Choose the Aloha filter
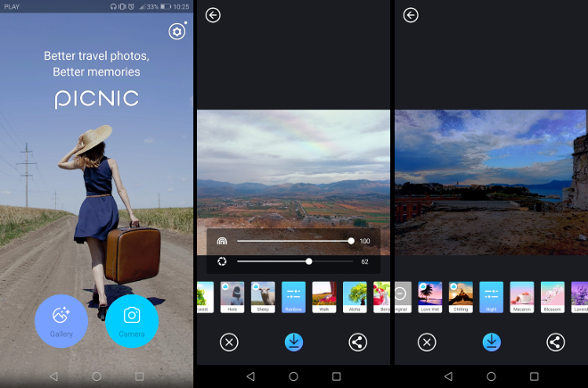 coord(355,296)
